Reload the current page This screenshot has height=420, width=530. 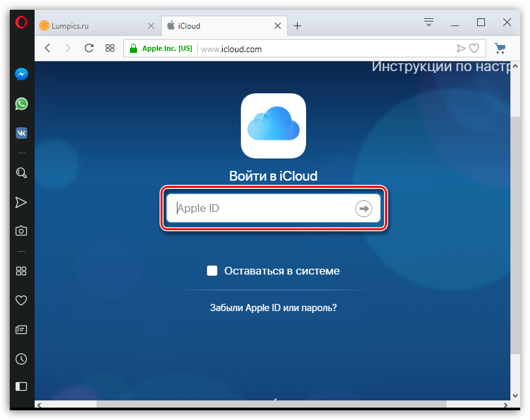coord(89,48)
